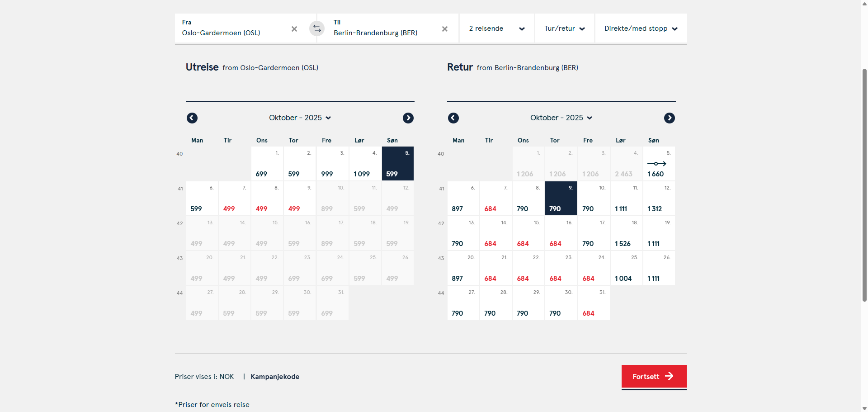Choose return 18 October priced 1526

627,233
